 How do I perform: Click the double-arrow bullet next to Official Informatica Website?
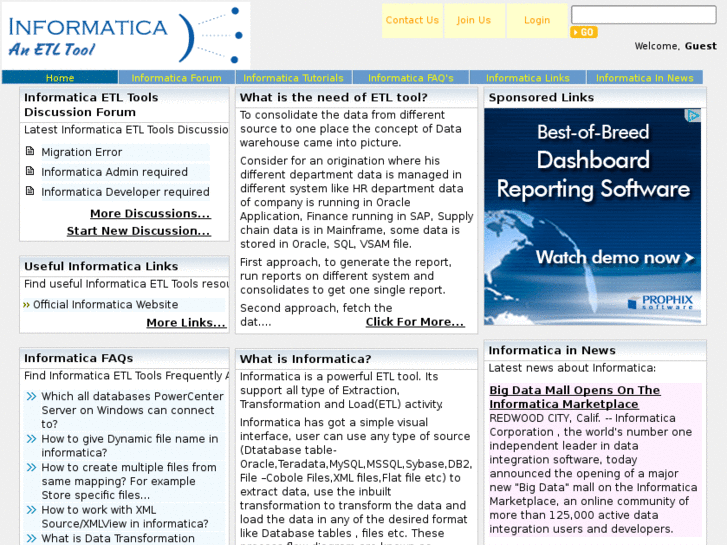[x=26, y=305]
